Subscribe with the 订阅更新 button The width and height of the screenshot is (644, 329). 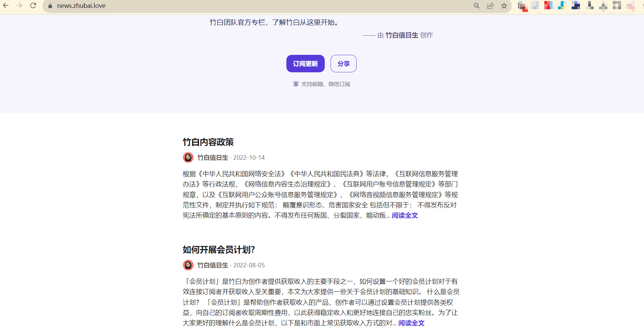point(306,64)
